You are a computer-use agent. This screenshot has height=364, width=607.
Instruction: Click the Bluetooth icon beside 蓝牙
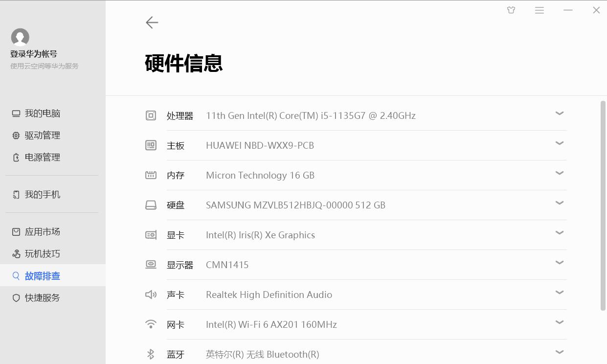[151, 353]
